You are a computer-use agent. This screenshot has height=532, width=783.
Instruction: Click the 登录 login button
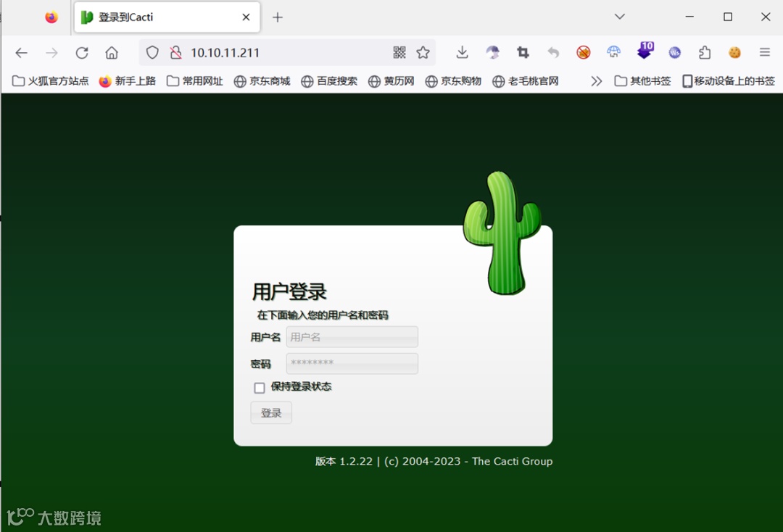pyautogui.click(x=271, y=412)
